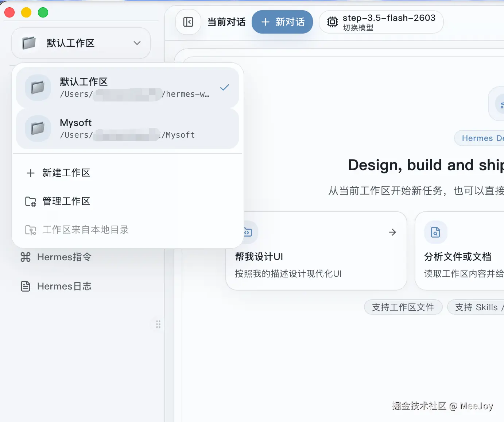Screen dimensions: 504x422
Task: Click the 支持 Skills tag
Action: pyautogui.click(x=476, y=307)
